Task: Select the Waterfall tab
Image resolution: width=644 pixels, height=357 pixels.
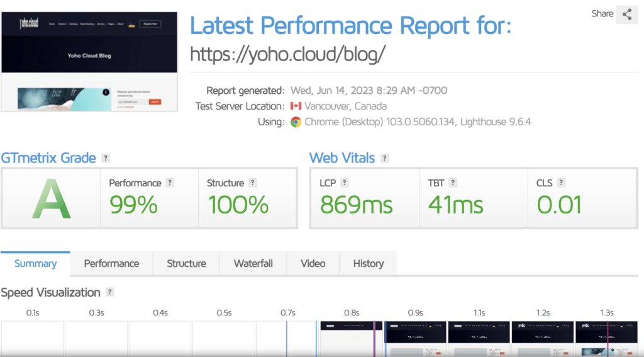Action: point(253,264)
